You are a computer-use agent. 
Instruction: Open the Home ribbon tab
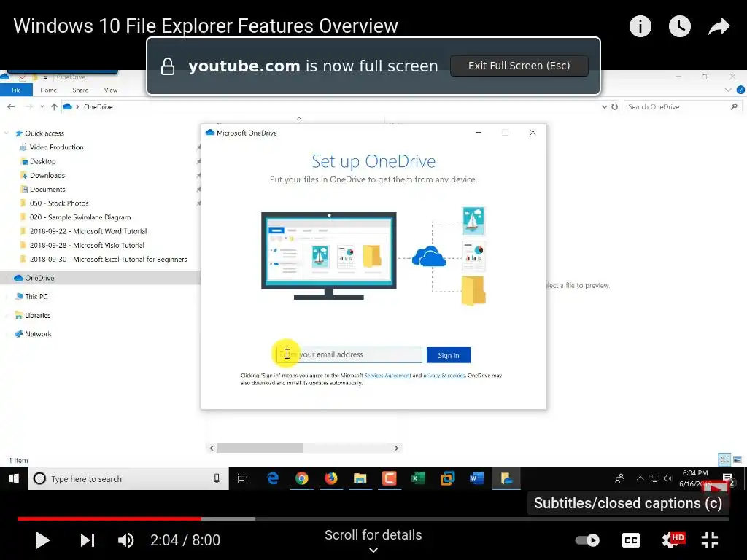pyautogui.click(x=49, y=90)
